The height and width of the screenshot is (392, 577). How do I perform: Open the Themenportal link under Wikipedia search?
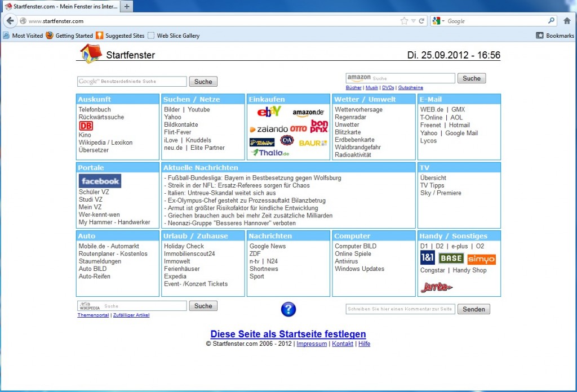click(93, 315)
